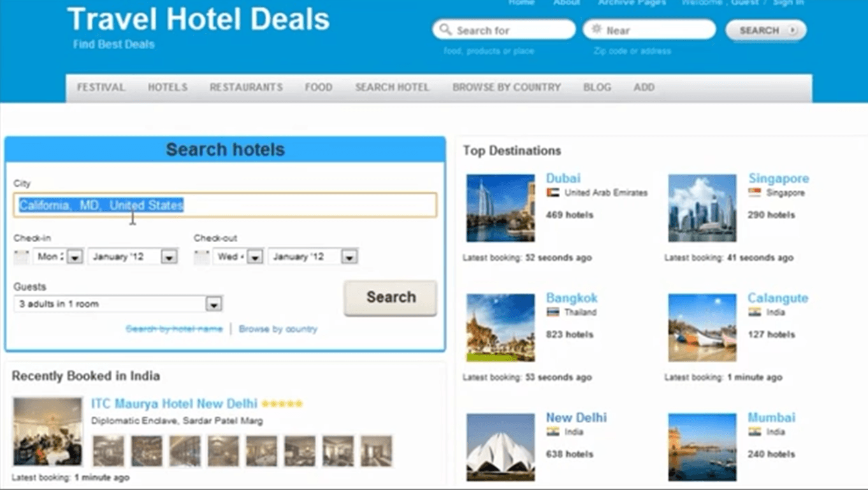The width and height of the screenshot is (868, 490).
Task: Follow the Browse by country link
Action: click(278, 329)
